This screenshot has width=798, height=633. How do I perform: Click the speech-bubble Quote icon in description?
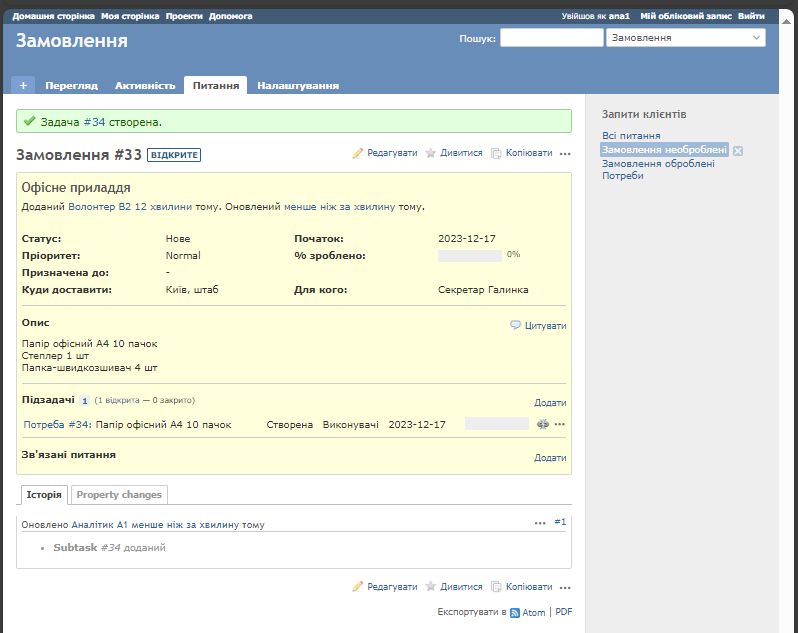tap(516, 325)
